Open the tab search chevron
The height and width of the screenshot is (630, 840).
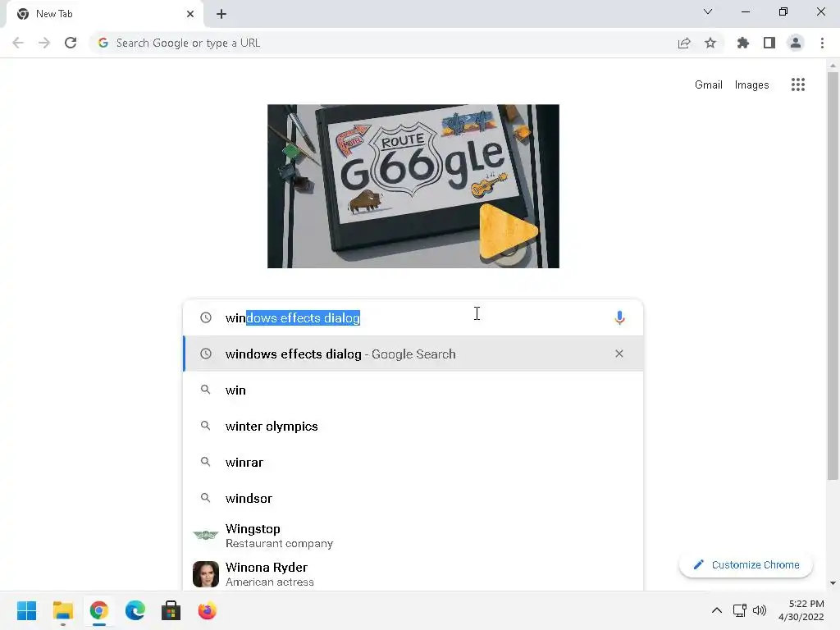[708, 11]
